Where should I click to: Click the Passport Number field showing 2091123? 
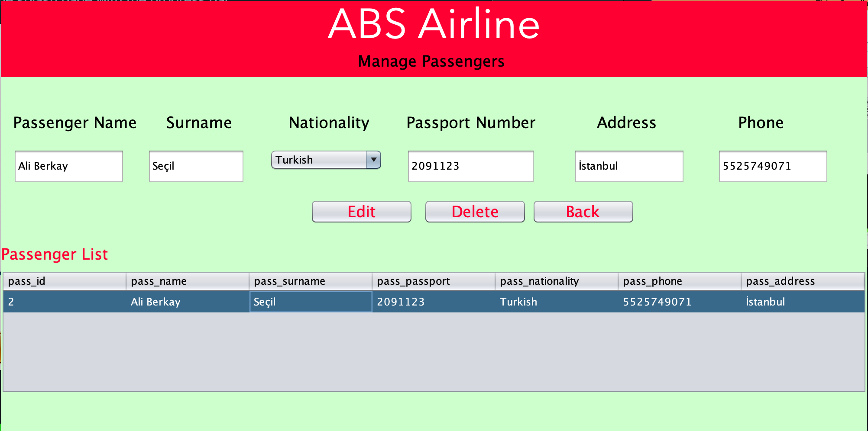tap(470, 166)
